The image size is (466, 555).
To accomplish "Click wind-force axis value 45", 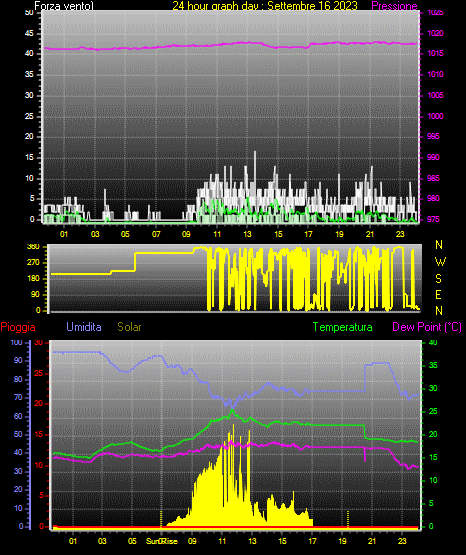I will (29, 33).
